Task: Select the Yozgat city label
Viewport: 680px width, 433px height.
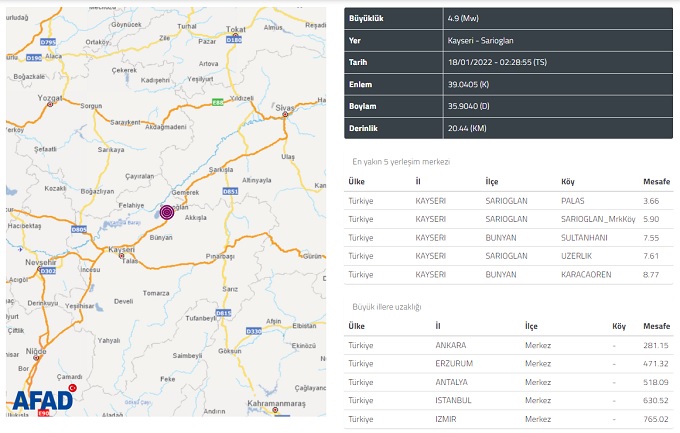Action: pos(50,99)
